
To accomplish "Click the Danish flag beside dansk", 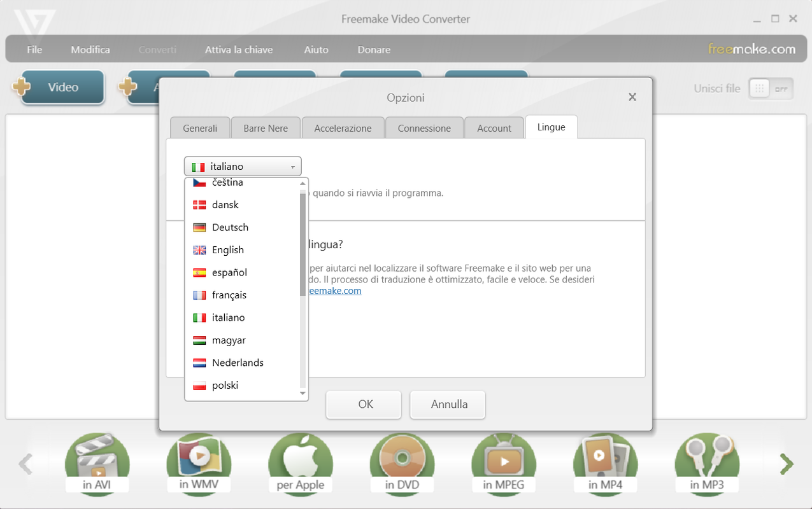I will point(199,205).
